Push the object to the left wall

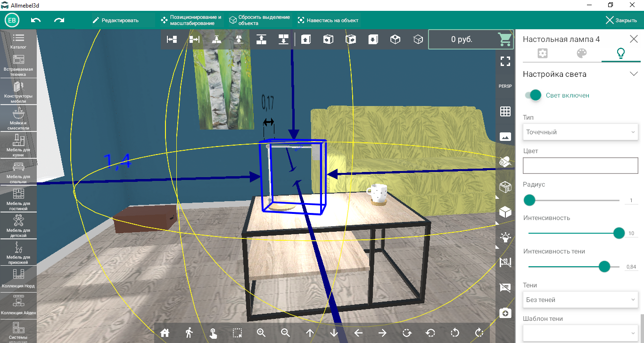(172, 40)
